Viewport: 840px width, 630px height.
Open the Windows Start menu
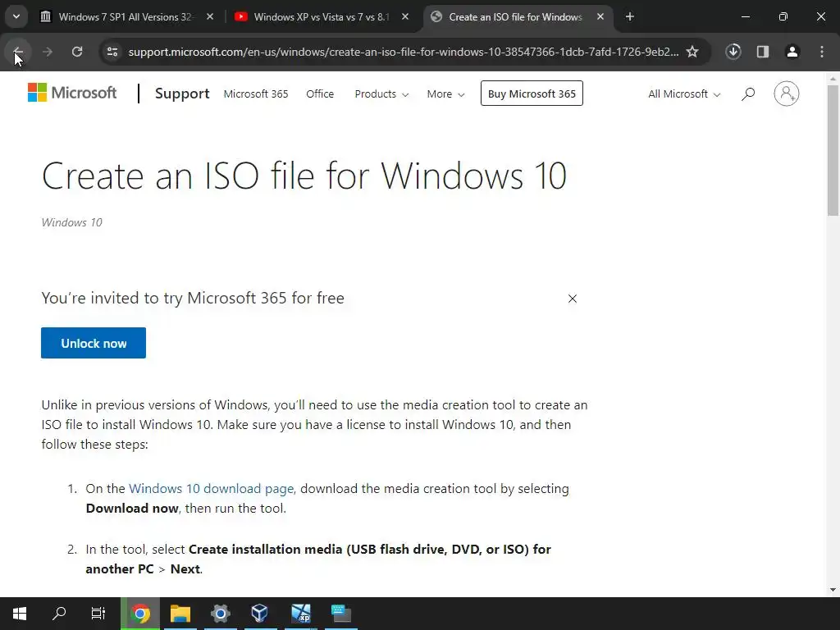point(20,614)
